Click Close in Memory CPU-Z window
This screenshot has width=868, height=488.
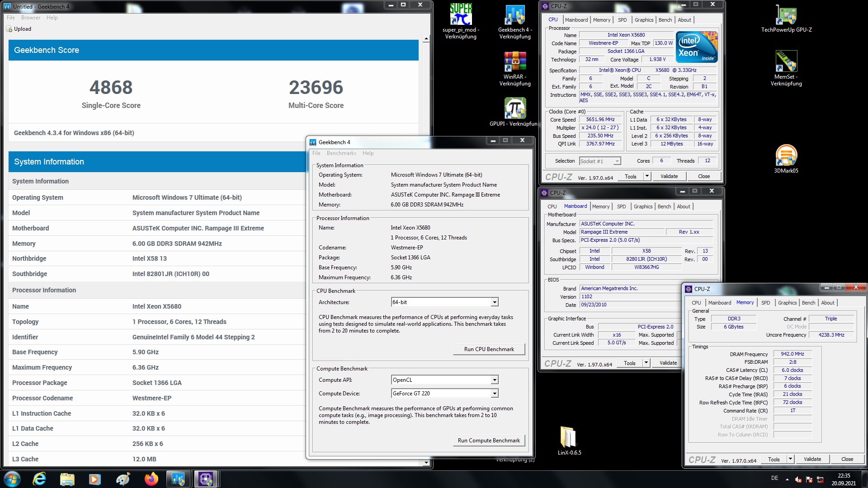[x=847, y=459]
